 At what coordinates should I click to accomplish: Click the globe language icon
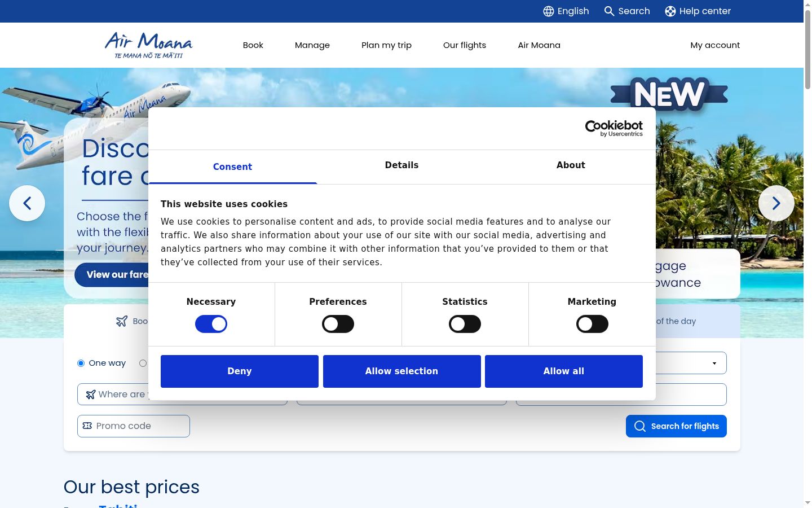point(549,11)
